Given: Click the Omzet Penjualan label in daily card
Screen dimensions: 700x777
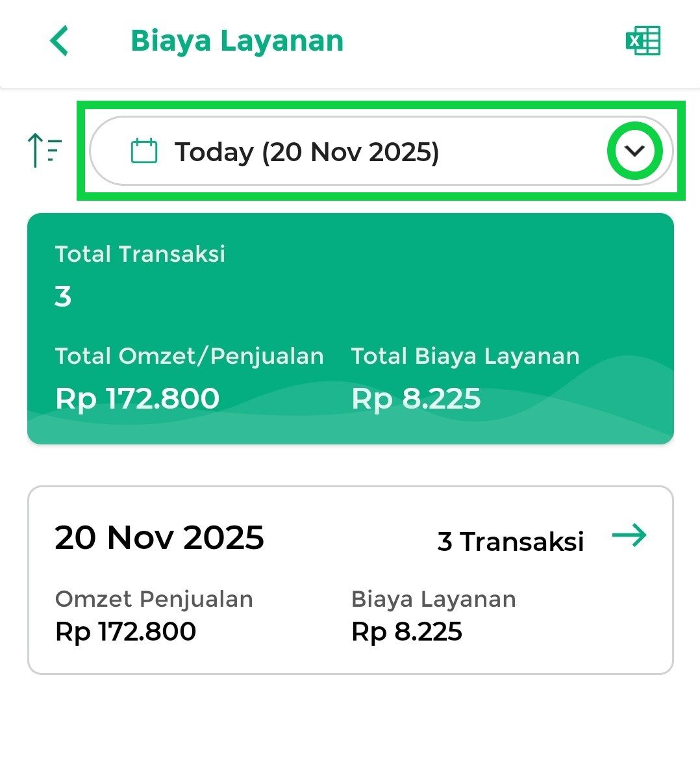Looking at the screenshot, I should [x=154, y=599].
